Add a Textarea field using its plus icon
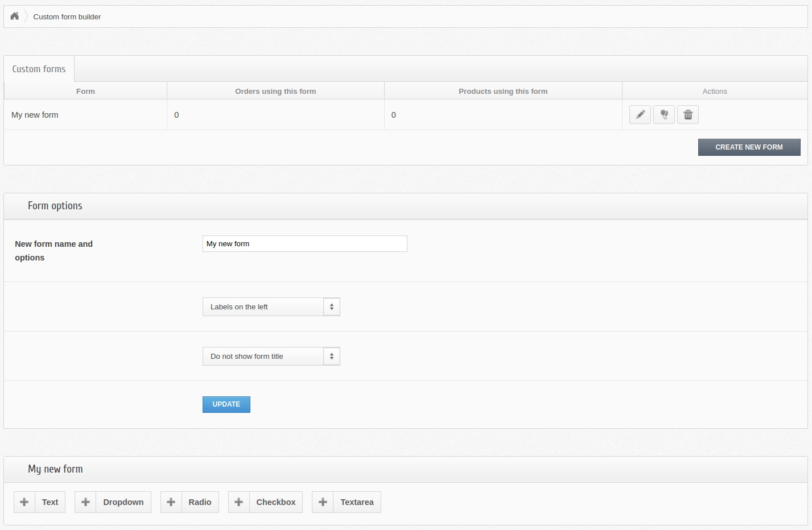 click(322, 502)
